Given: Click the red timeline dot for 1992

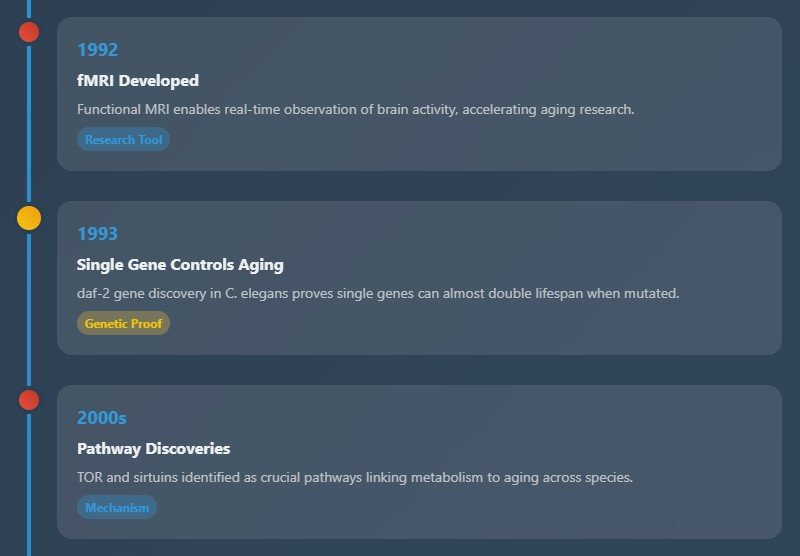Looking at the screenshot, I should click(x=29, y=32).
